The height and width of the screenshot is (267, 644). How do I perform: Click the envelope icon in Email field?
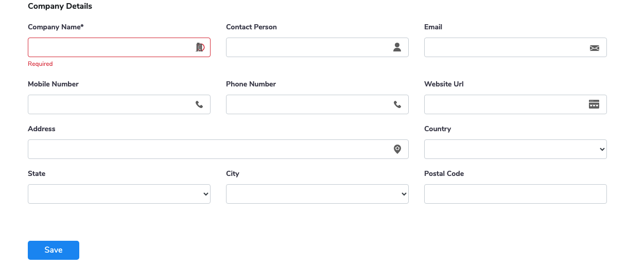(x=595, y=48)
